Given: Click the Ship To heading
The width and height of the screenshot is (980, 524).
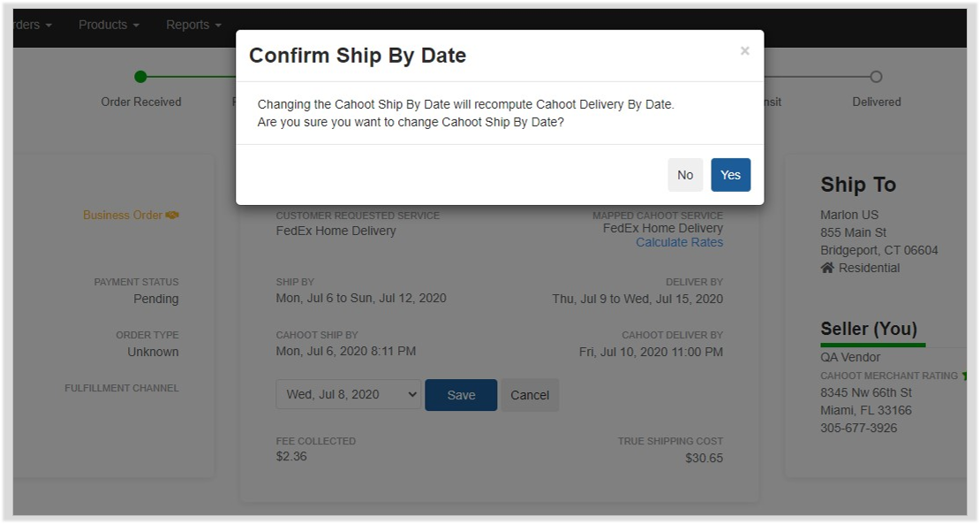Looking at the screenshot, I should click(x=858, y=185).
